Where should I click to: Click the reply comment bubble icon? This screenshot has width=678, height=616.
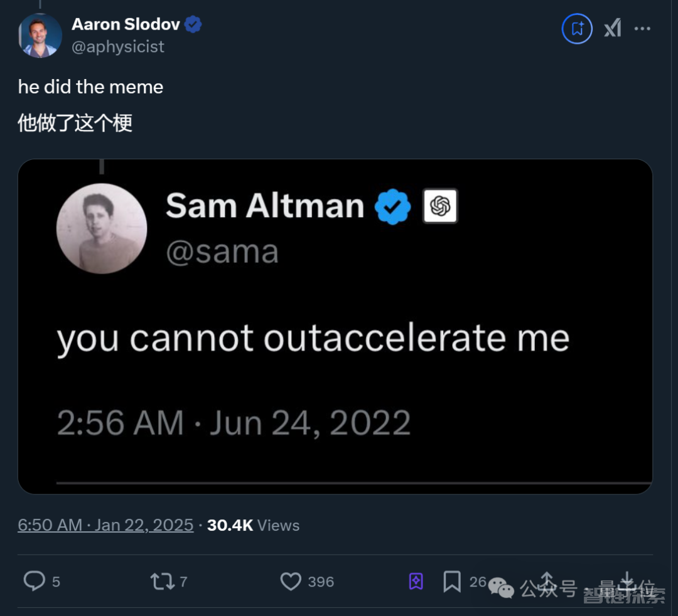pyautogui.click(x=34, y=581)
